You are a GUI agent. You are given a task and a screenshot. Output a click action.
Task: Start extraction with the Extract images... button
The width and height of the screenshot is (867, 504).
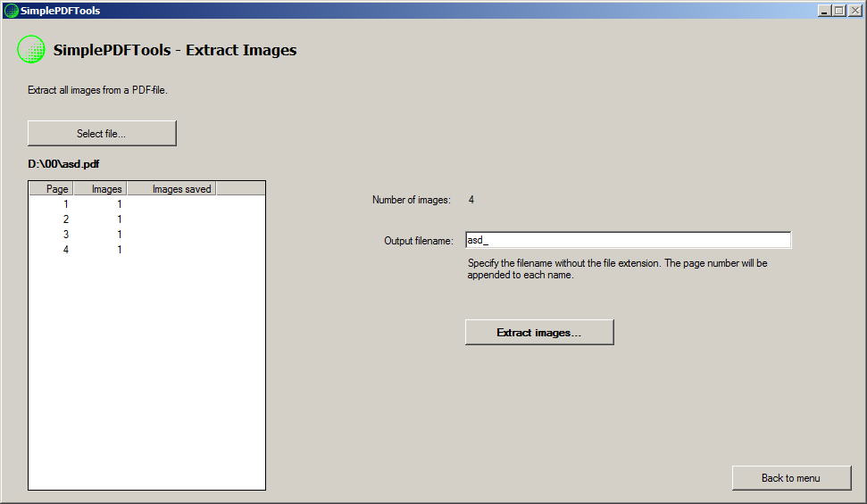[539, 332]
